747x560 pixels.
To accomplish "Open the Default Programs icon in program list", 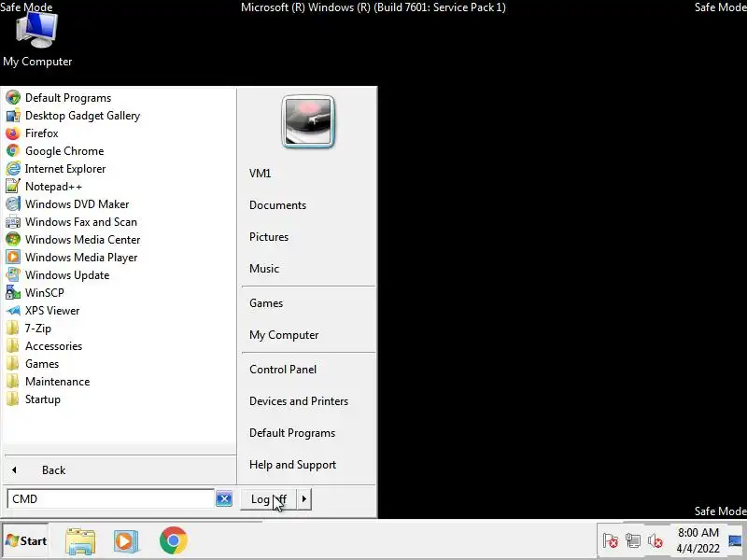I will (13, 98).
